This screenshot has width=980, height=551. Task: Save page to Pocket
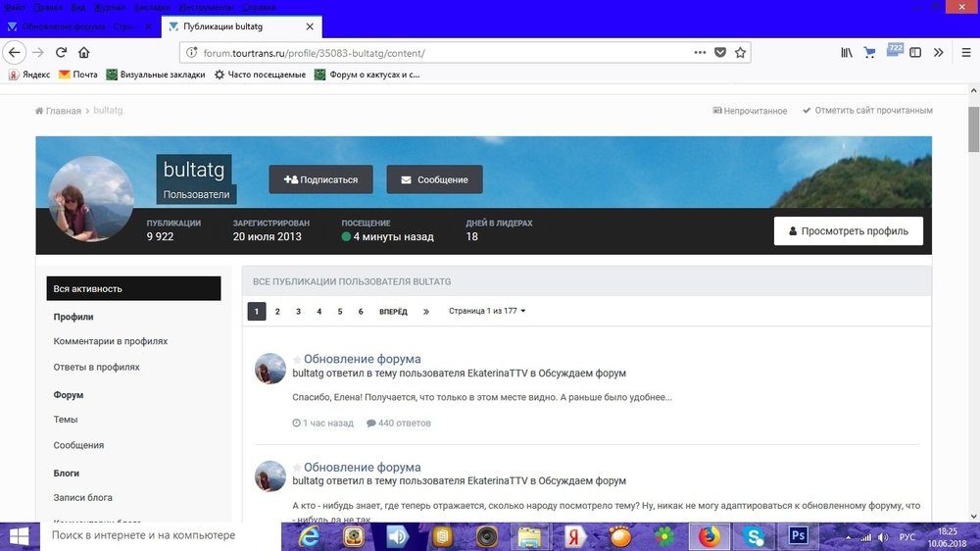tap(720, 53)
